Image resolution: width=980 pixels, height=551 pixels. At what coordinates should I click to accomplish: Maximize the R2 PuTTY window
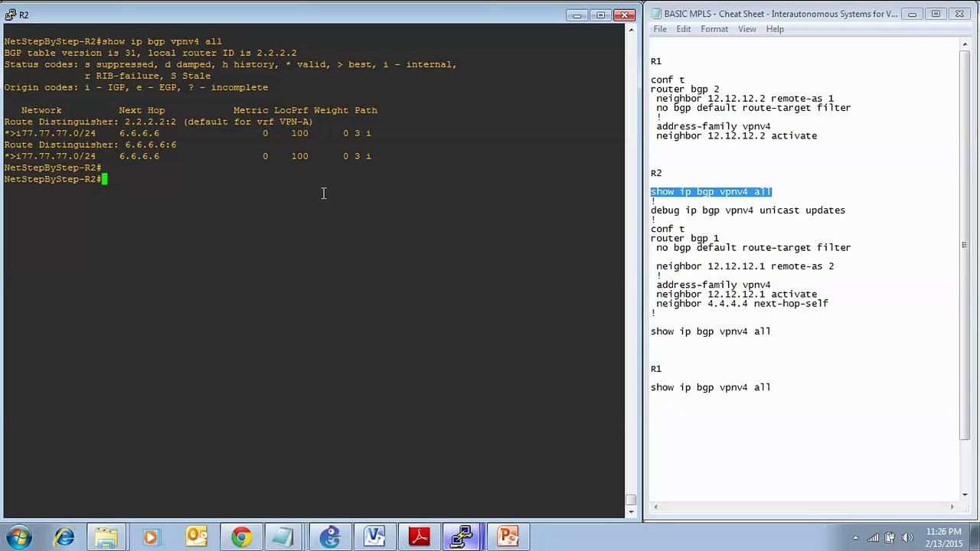coord(601,15)
